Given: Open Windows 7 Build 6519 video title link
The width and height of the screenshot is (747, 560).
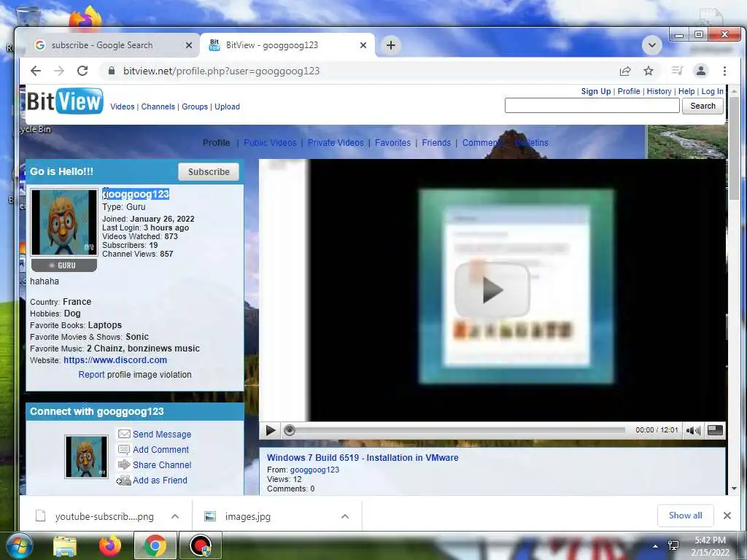Looking at the screenshot, I should (x=363, y=458).
